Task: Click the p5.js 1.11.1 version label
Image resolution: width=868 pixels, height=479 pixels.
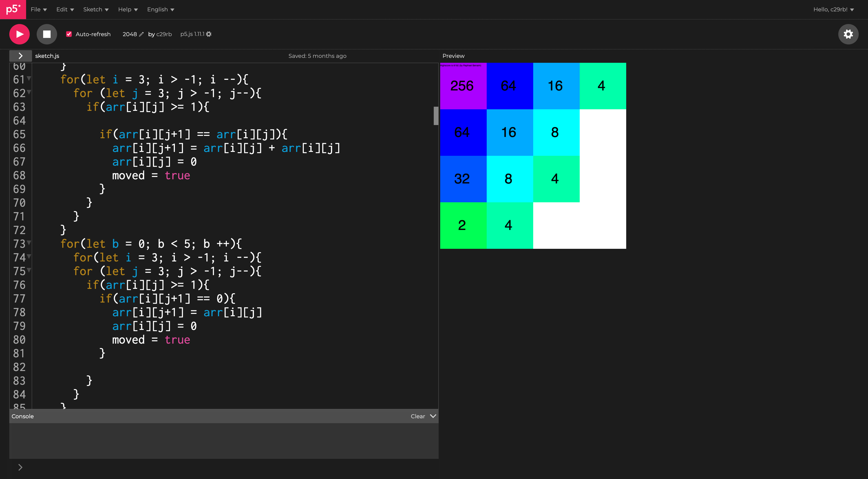Action: [192, 34]
